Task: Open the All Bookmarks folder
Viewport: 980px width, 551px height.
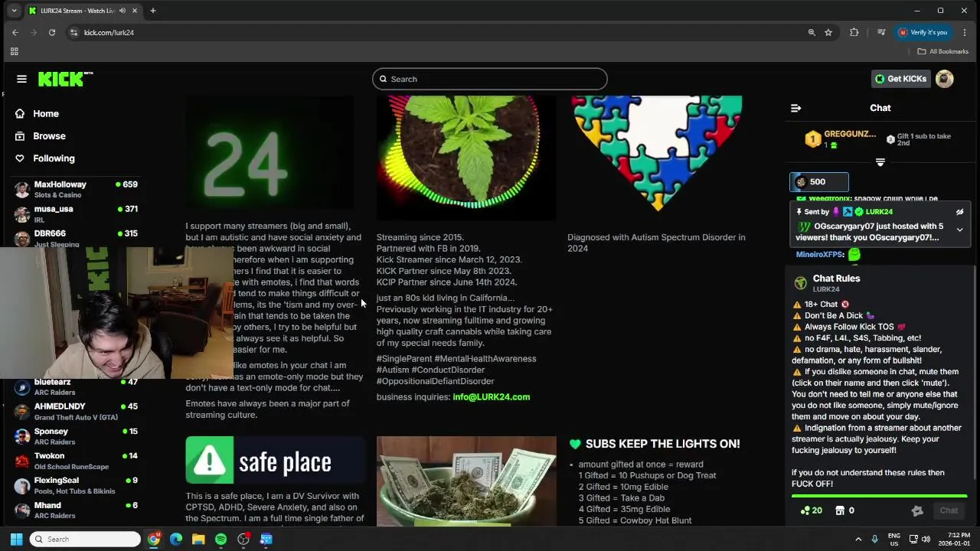Action: (943, 51)
